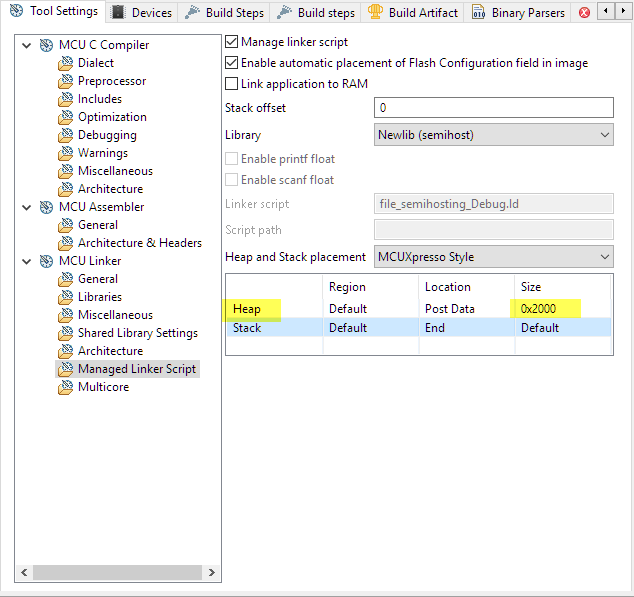634x597 pixels.
Task: Click the Multicore settings page icon
Action: point(66,387)
